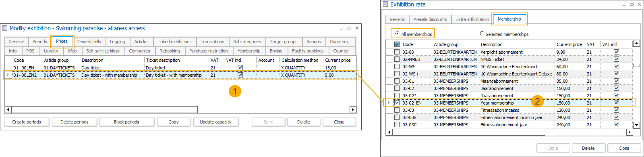The width and height of the screenshot is (644, 157).
Task: Click the Block periods button
Action: coord(126,122)
